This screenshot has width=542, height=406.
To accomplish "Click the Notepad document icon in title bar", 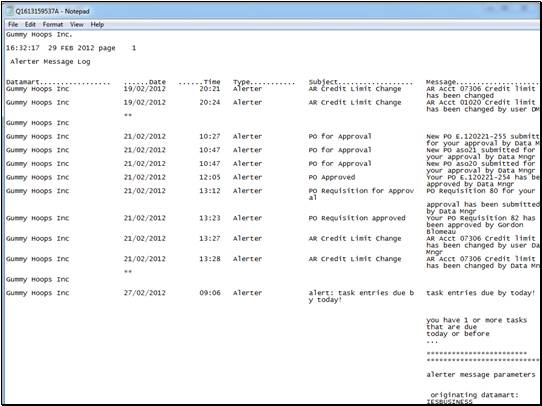I will (9, 11).
